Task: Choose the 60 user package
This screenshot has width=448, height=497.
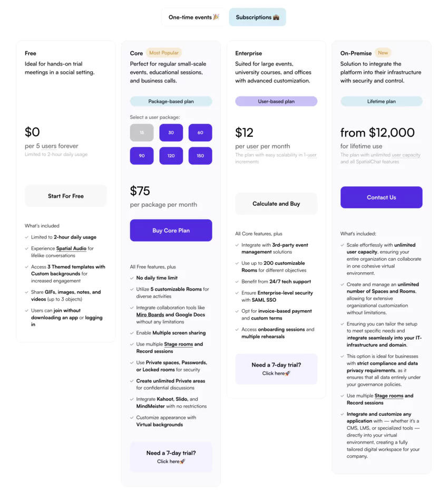Action: 200,132
